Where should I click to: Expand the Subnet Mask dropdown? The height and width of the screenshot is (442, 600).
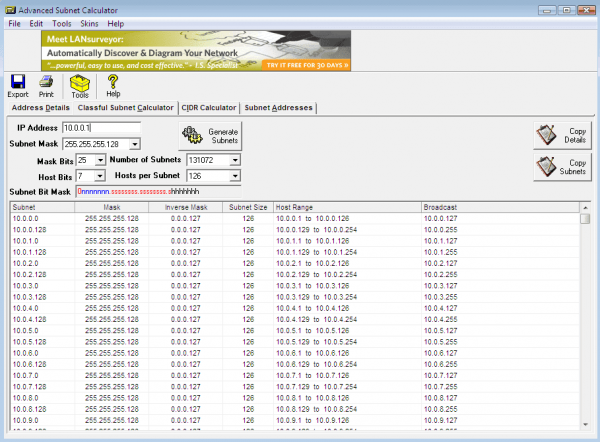coord(134,144)
